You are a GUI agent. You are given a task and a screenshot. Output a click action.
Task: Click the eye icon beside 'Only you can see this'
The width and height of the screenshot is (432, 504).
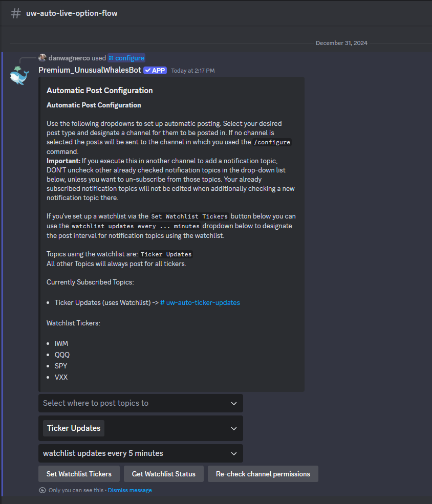click(x=42, y=490)
